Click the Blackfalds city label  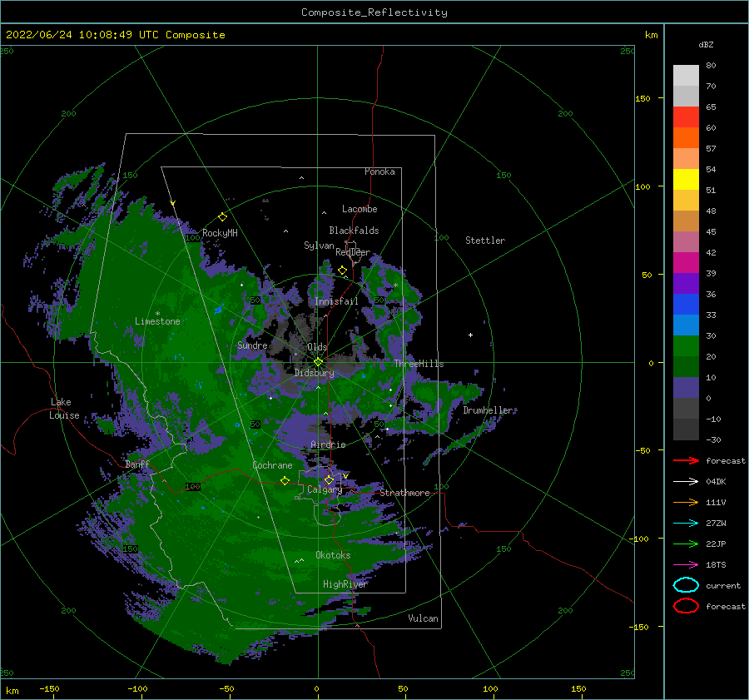[x=354, y=231]
